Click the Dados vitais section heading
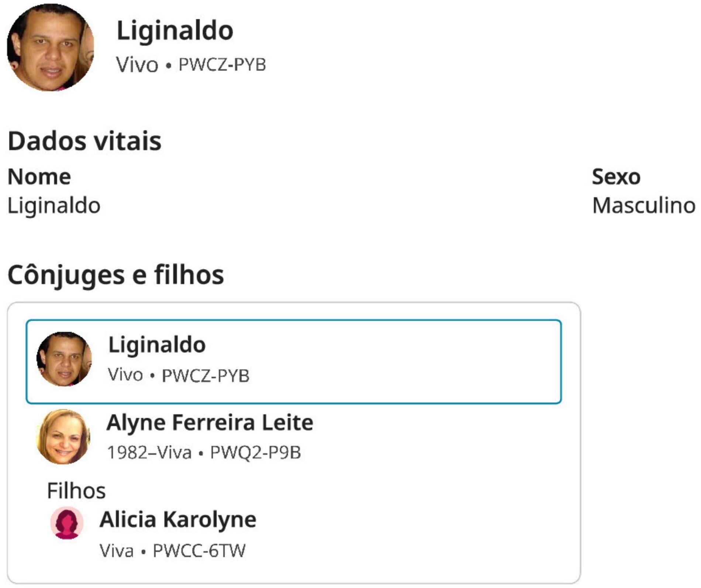 pos(84,141)
